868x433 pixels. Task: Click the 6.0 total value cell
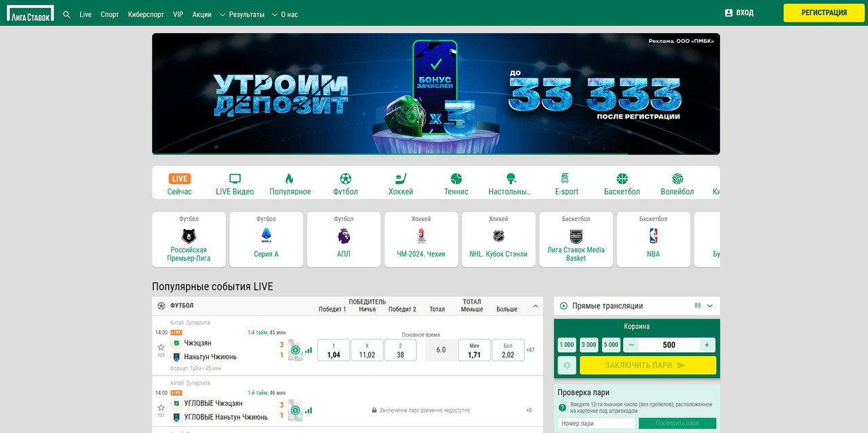coord(441,350)
